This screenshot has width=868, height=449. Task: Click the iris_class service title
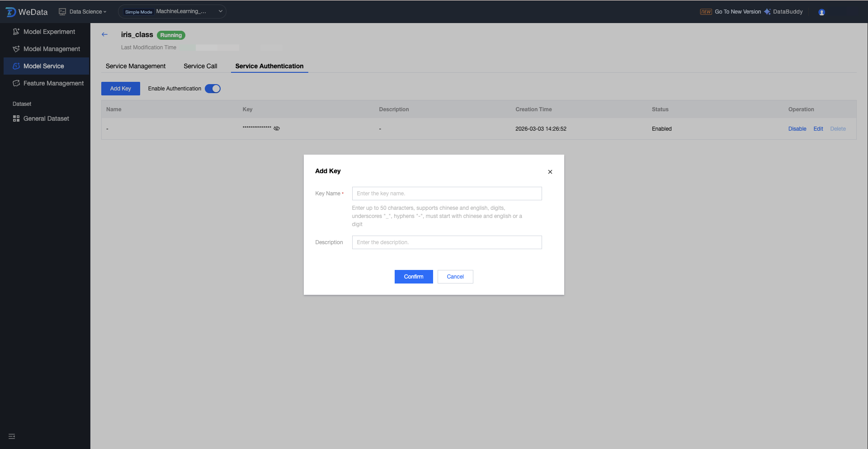coord(137,35)
